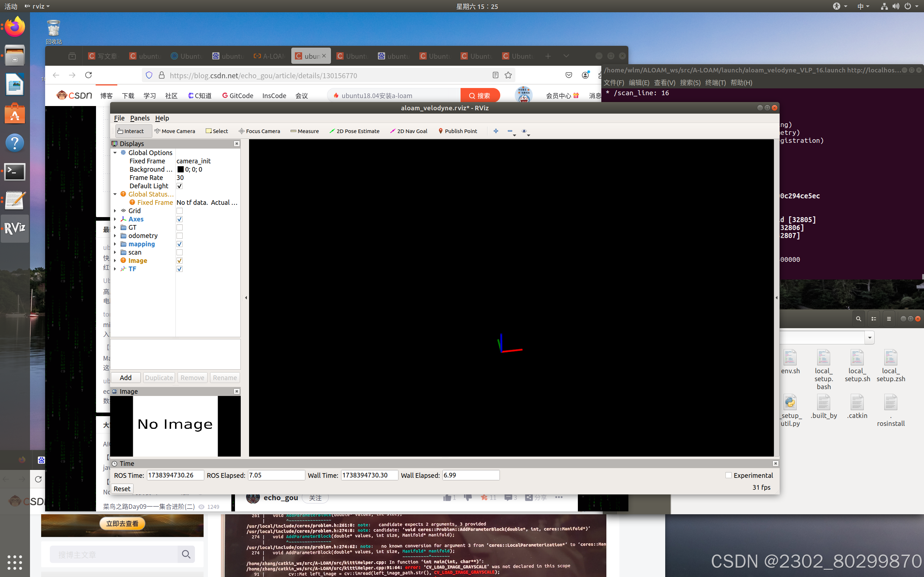Collapse the Global Options tree
The width and height of the screenshot is (924, 577).
(x=115, y=153)
